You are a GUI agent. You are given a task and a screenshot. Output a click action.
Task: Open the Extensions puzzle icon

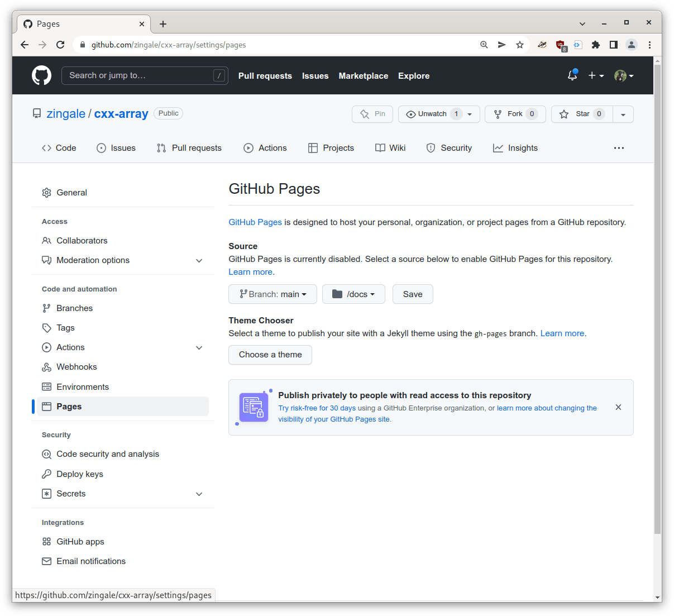coord(596,45)
